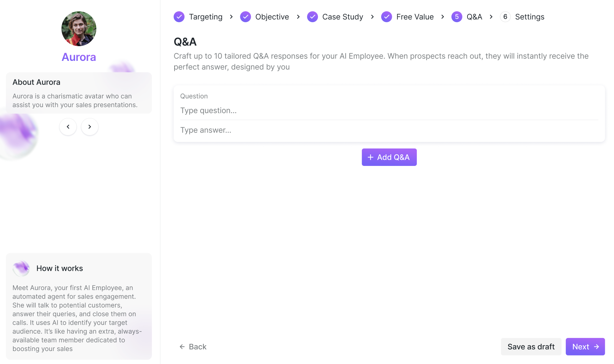This screenshot has height=364, width=614.
Task: Show the next avatar with right chevron
Action: [x=90, y=127]
